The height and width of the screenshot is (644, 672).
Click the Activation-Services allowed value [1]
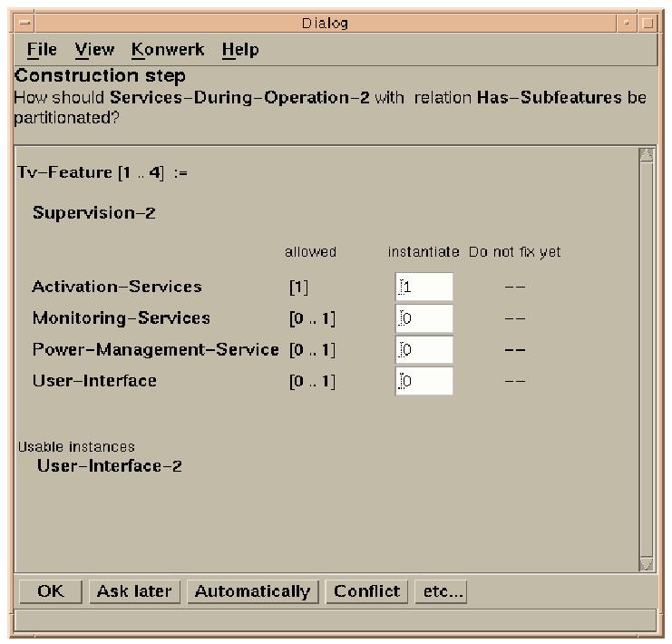pos(298,287)
